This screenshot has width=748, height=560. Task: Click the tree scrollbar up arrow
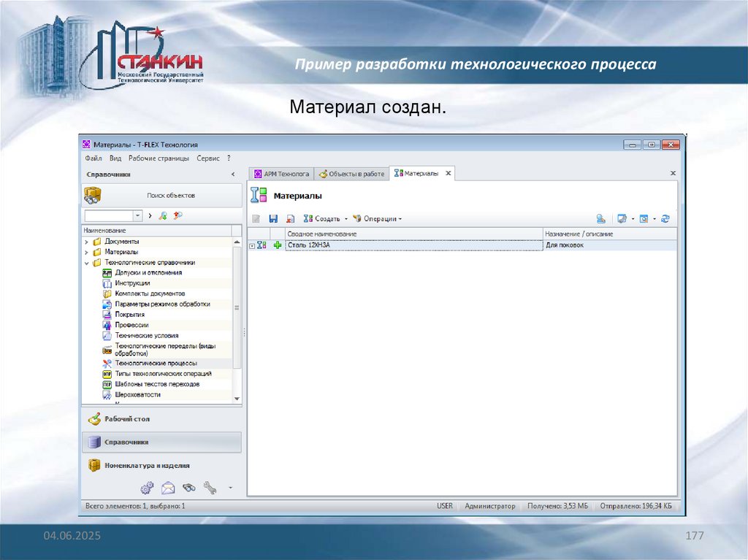237,242
